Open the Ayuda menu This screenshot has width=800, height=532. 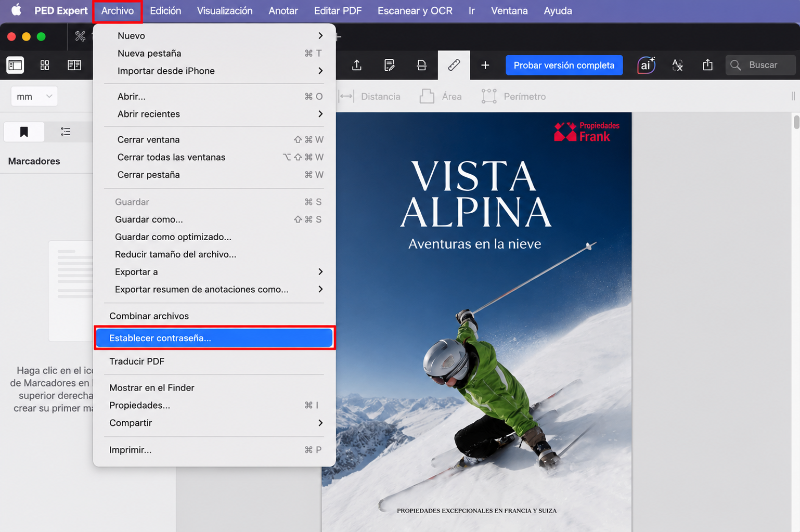click(558, 10)
